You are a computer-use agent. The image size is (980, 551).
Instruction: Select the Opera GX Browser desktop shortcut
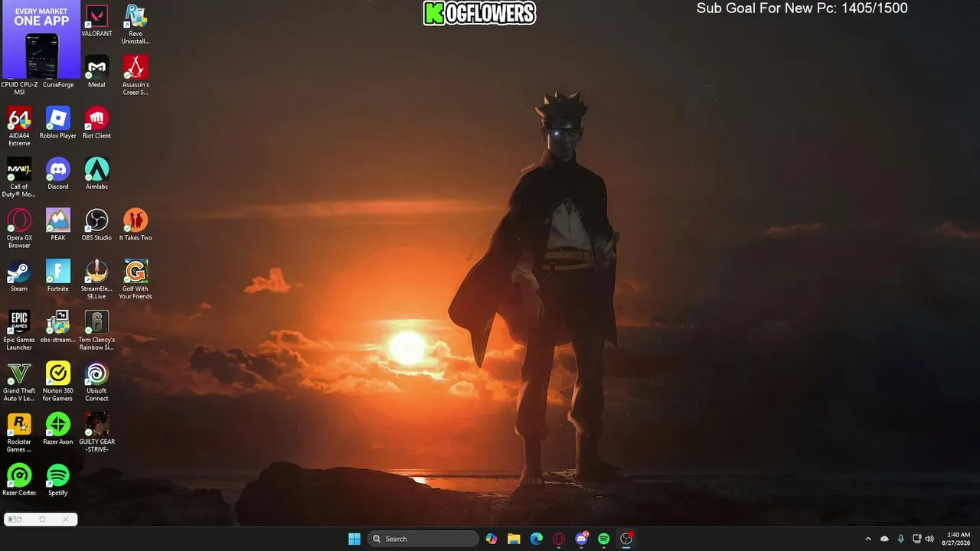pos(19,229)
